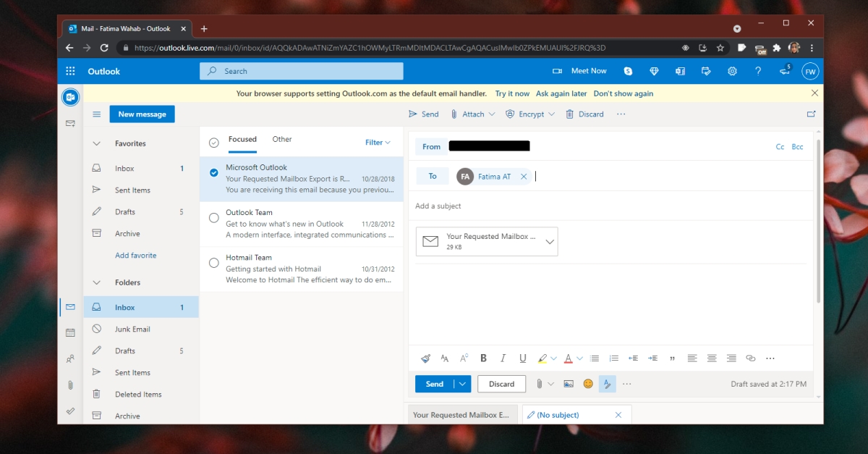Screen dimensions: 868x454
Task: Click the Premium diamond icon
Action: (654, 71)
